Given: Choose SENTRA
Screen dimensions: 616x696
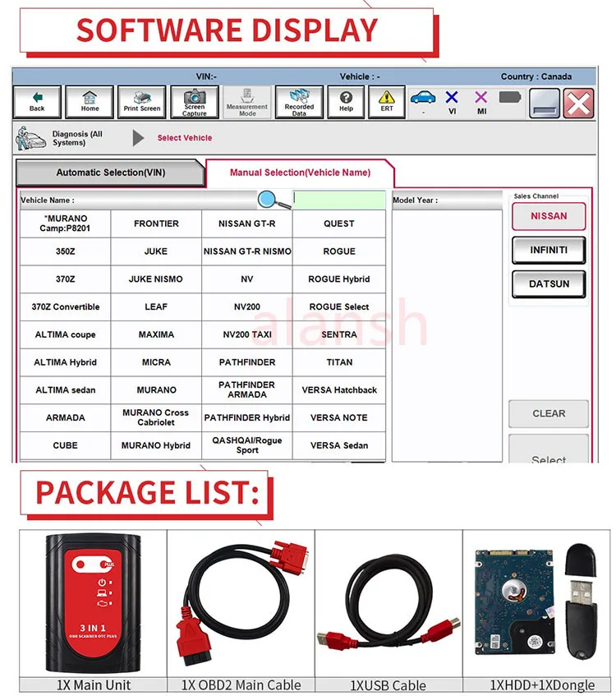Looking at the screenshot, I should [x=339, y=334].
